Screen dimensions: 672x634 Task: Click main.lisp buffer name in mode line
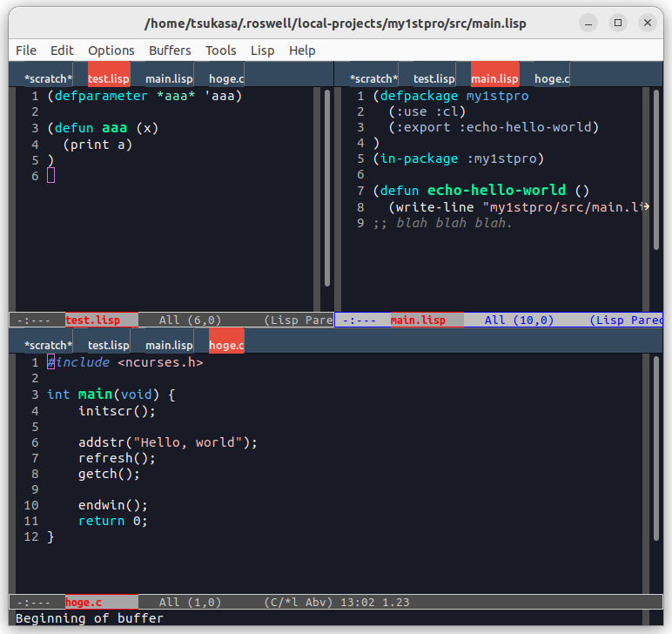click(x=418, y=320)
